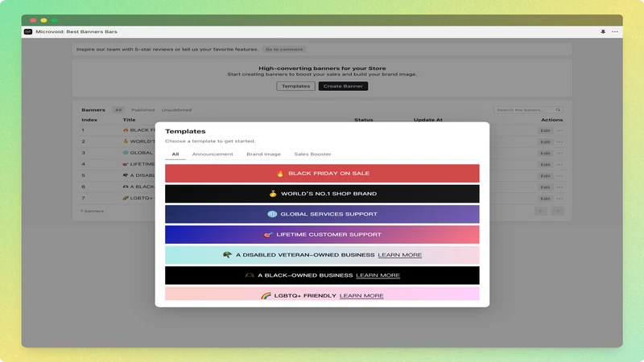Edit banner in row 7
The width and height of the screenshot is (644, 362).
tap(545, 199)
